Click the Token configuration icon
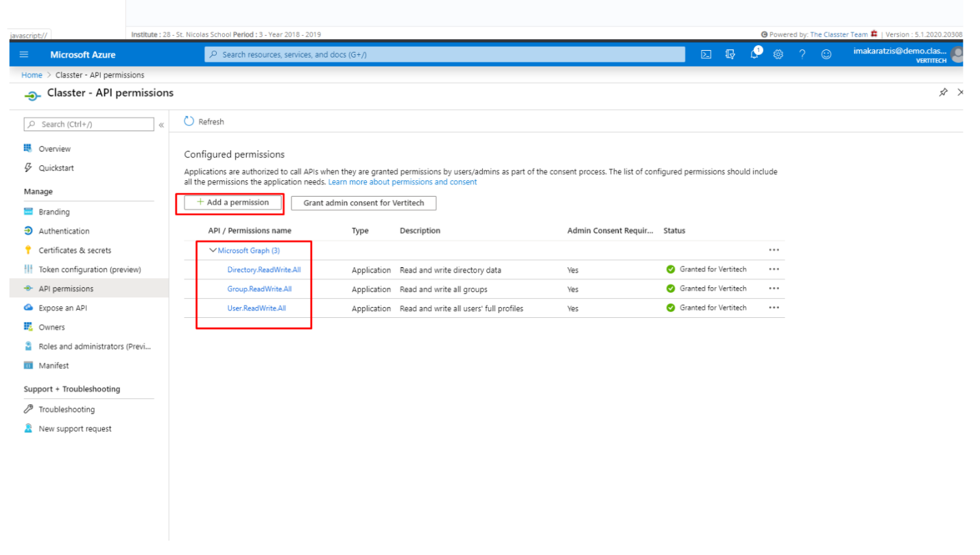980x555 pixels. 28,269
